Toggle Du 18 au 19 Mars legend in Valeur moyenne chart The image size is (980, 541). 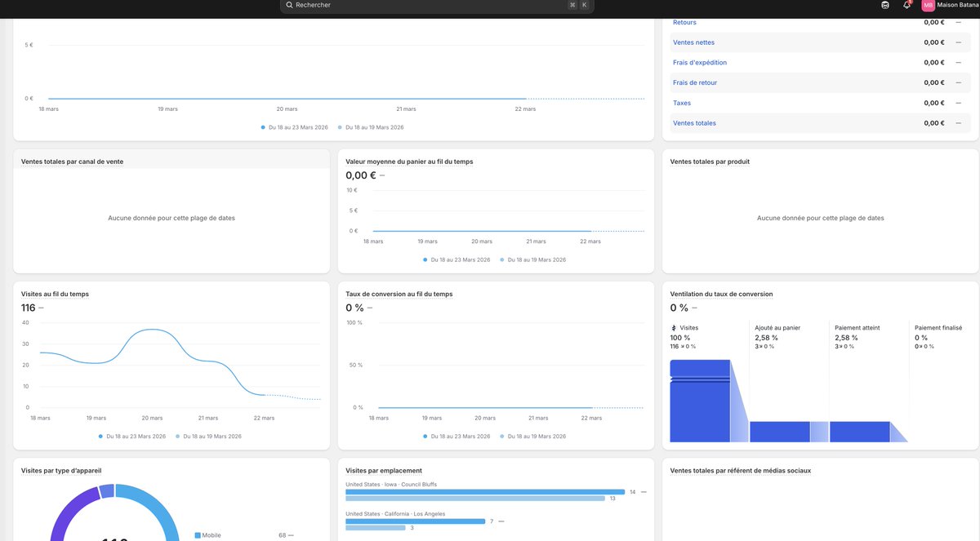coord(532,259)
